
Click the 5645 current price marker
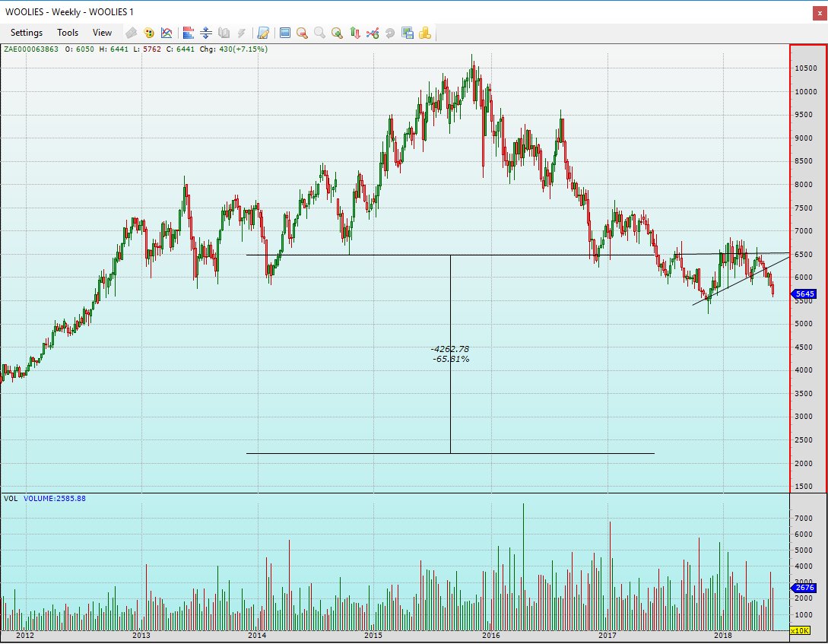point(804,294)
